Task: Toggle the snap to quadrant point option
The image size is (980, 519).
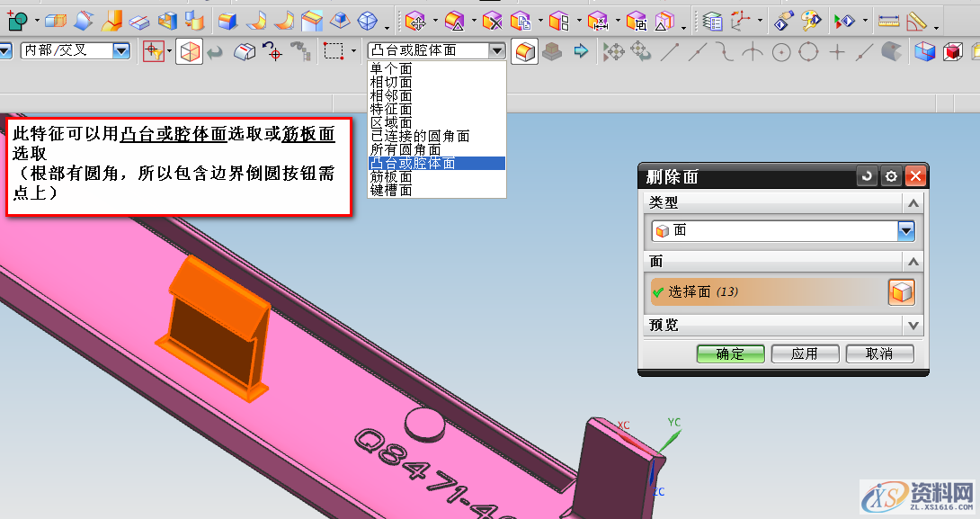Action: [808, 52]
